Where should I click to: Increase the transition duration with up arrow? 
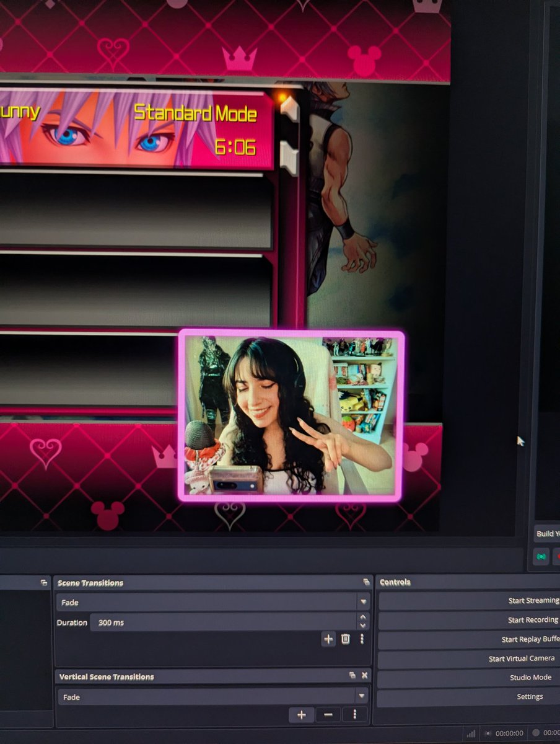pyautogui.click(x=363, y=618)
